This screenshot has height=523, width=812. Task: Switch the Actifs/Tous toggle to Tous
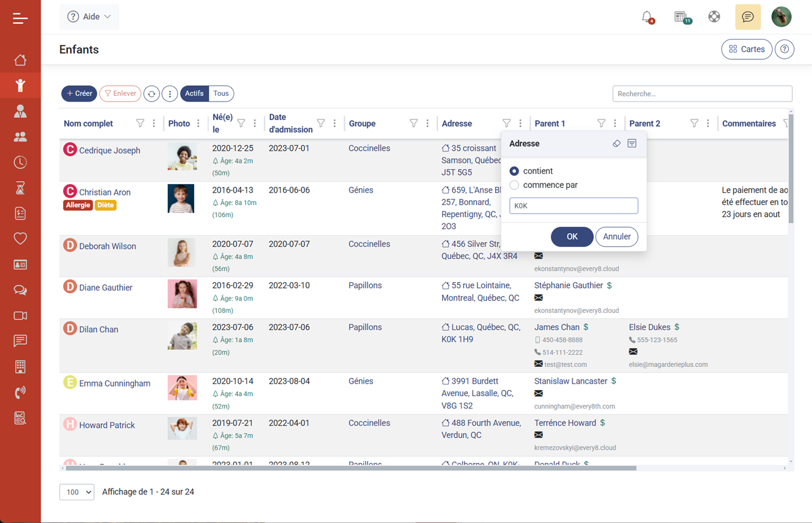click(220, 93)
